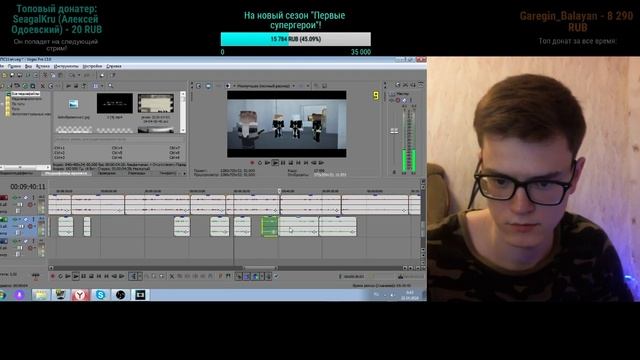Stop media preview in Project Media toolbar
640x360 pixels.
76,86
